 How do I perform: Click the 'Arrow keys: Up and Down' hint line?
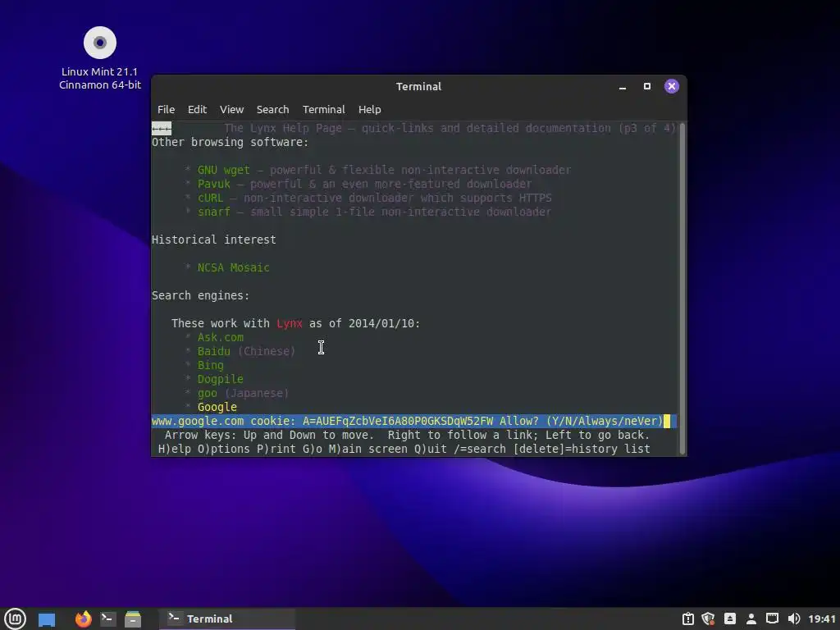click(x=407, y=435)
